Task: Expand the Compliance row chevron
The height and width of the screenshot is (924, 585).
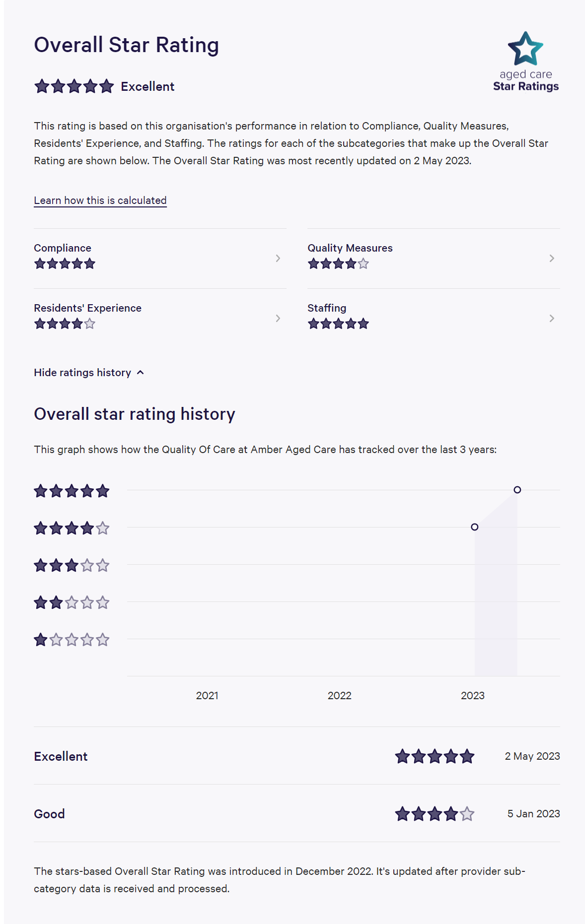Action: point(278,258)
